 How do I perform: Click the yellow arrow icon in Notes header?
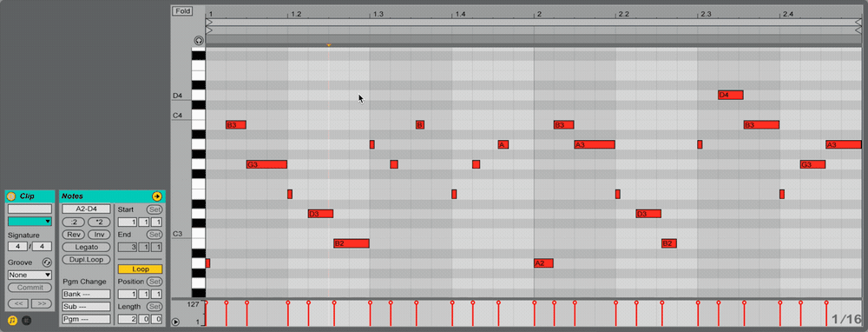click(x=156, y=196)
